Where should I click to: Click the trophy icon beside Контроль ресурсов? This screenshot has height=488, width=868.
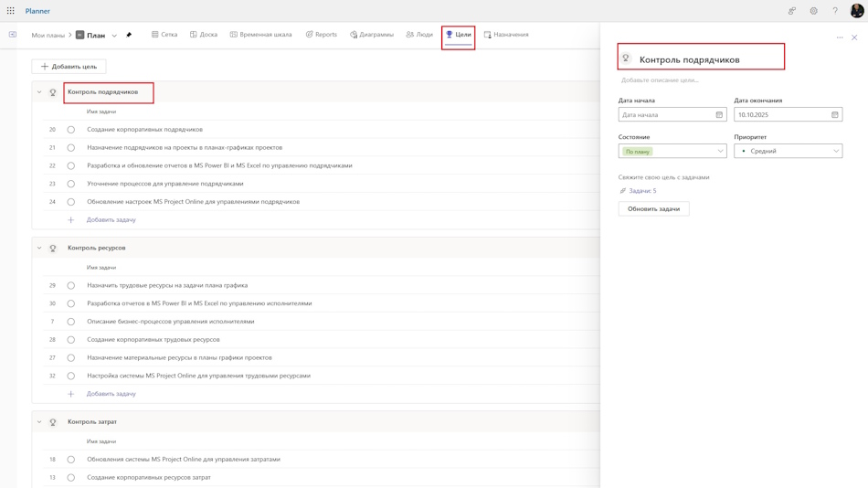[x=53, y=249]
